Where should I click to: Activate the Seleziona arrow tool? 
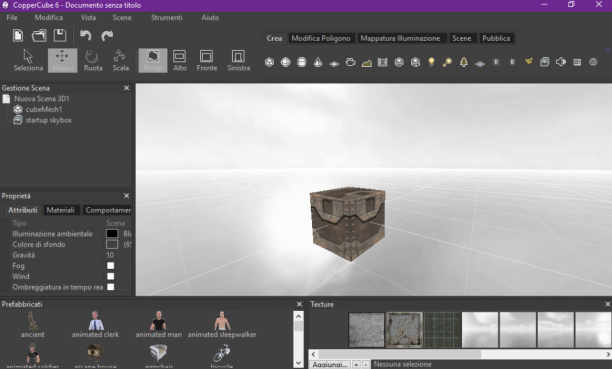(28, 61)
